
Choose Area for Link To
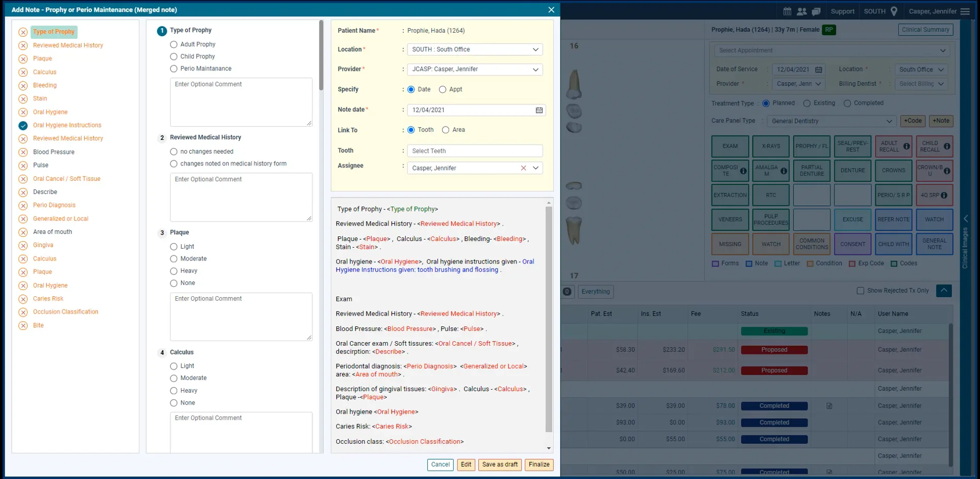(x=446, y=130)
